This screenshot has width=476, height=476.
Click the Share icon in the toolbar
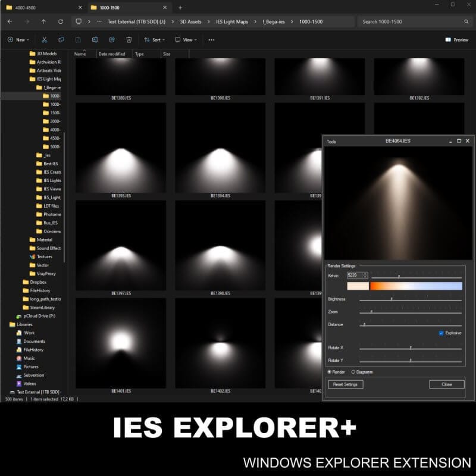[112, 40]
